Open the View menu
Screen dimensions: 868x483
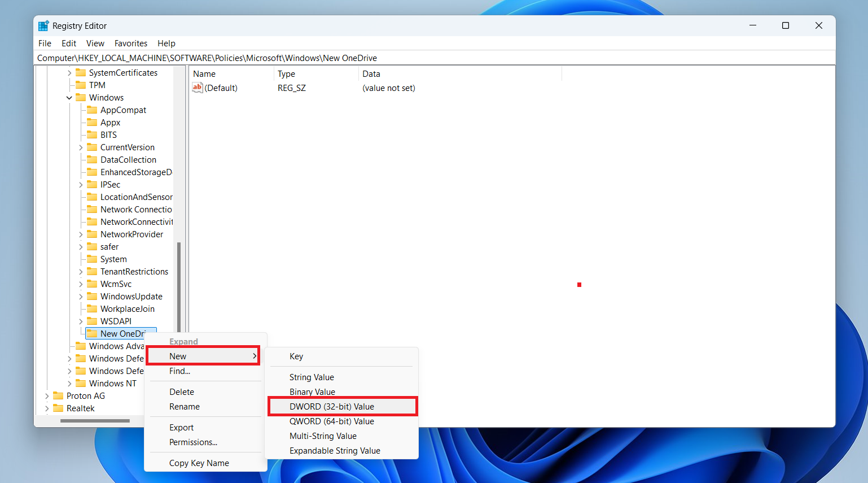pyautogui.click(x=95, y=43)
